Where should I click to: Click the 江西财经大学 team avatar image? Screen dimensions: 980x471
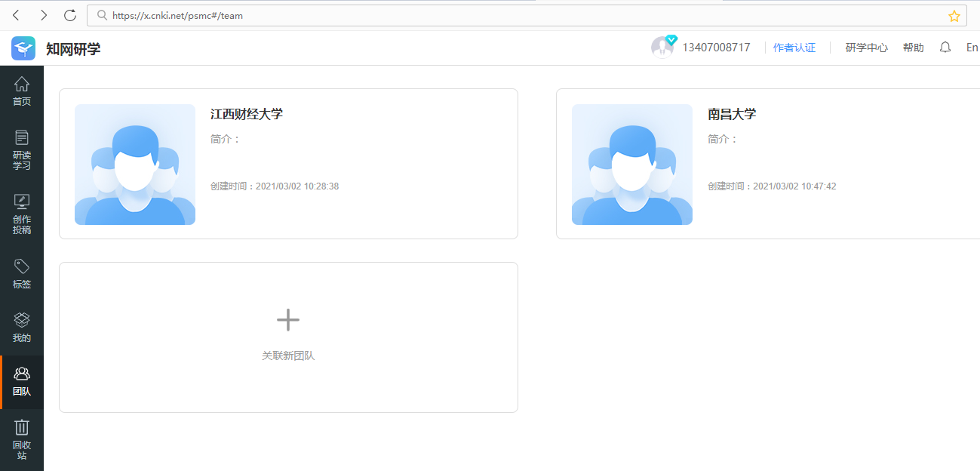tap(135, 165)
